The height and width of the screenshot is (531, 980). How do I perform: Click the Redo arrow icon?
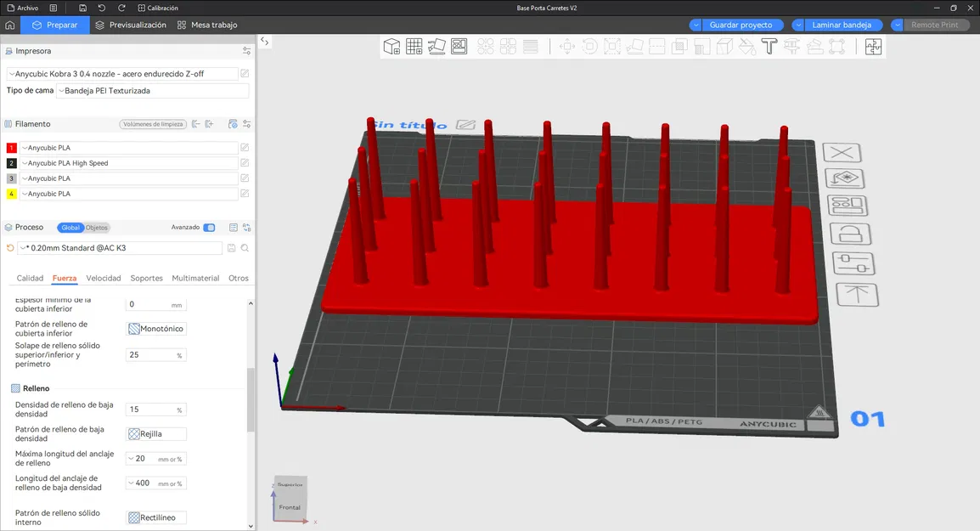tap(122, 8)
